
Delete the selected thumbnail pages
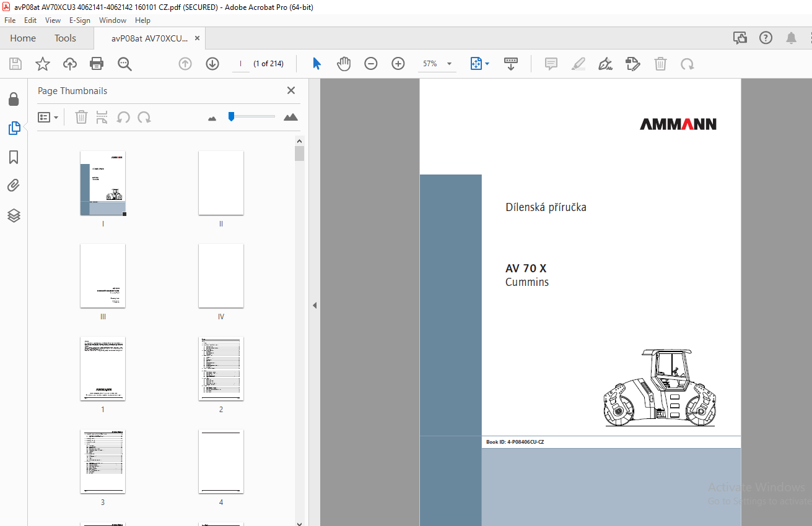pyautogui.click(x=81, y=117)
